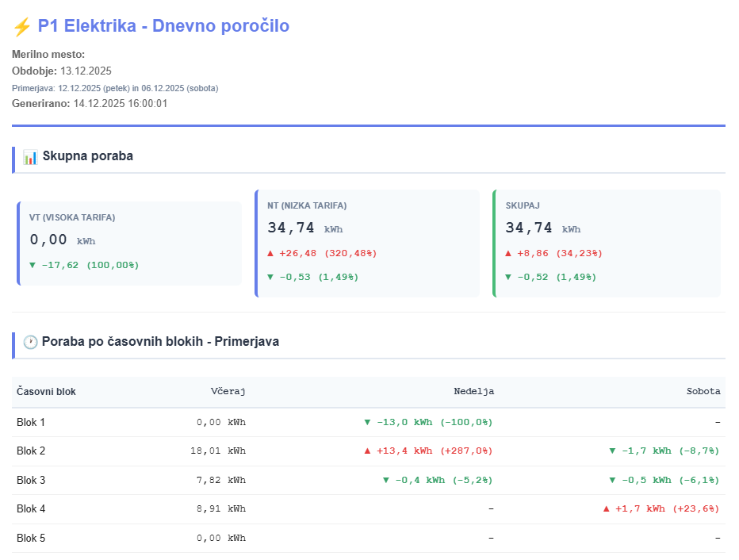739x560 pixels.
Task: Click the bar chart icon beside Skupna poraba
Action: coord(30,156)
